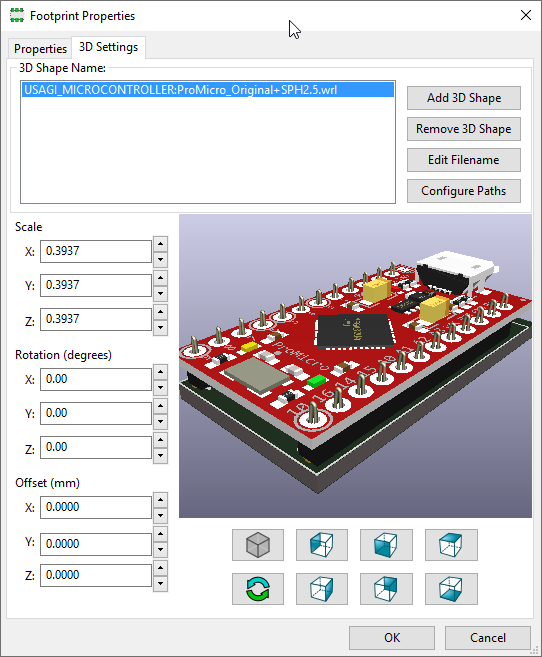Screen dimensions: 542x657
Task: Increase Scale Z with the up arrow
Action: pyautogui.click(x=160, y=312)
